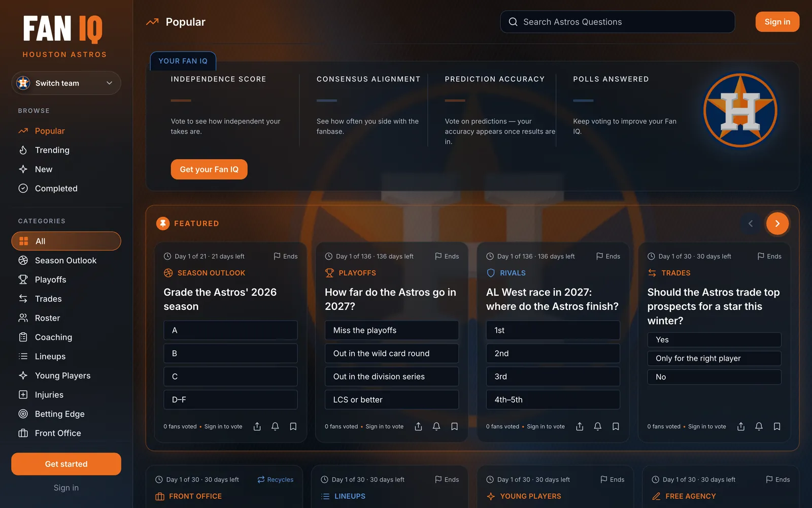Select answer A for season grade
Screen dimensions: 812x508
tap(230, 330)
